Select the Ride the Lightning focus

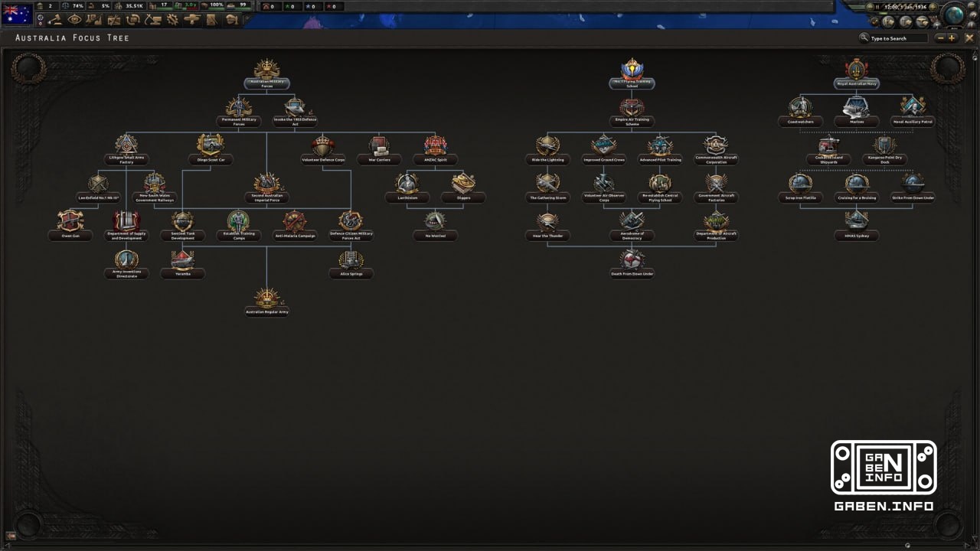tap(547, 150)
